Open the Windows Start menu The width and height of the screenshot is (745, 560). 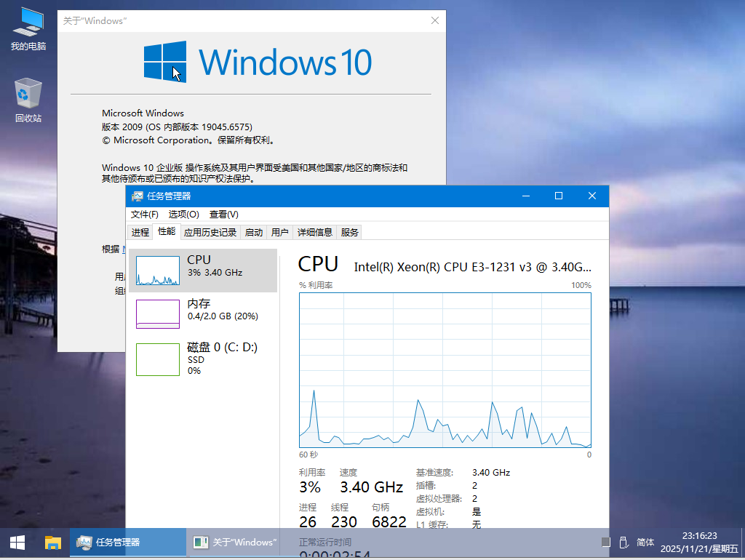click(x=17, y=543)
